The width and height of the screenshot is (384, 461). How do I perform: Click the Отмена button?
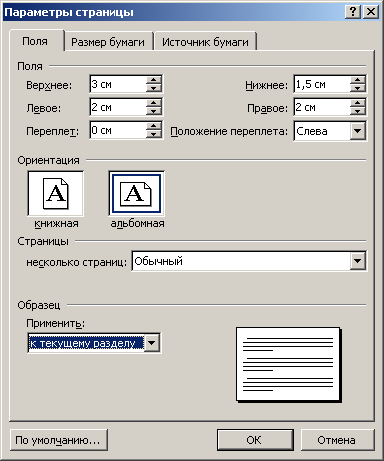tap(337, 440)
